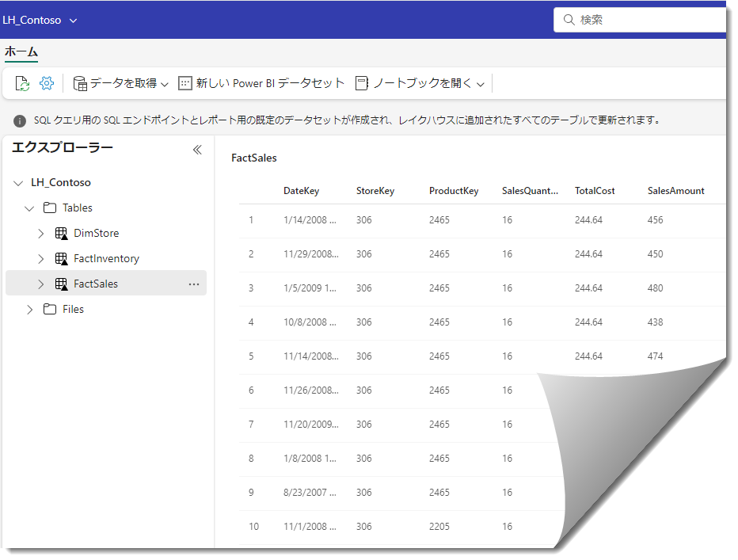This screenshot has height=560, width=738.
Task: Click row number 6 in the grid
Action: pos(251,390)
